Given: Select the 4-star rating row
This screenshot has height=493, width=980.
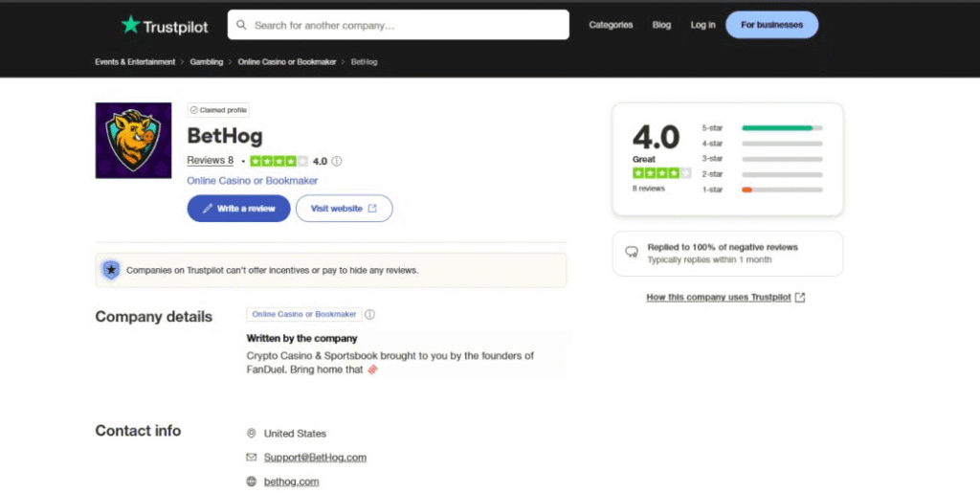Looking at the screenshot, I should point(781,144).
